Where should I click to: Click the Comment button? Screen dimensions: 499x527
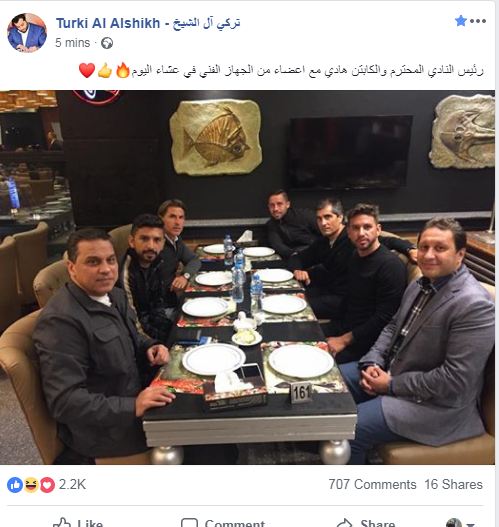pos(223,523)
